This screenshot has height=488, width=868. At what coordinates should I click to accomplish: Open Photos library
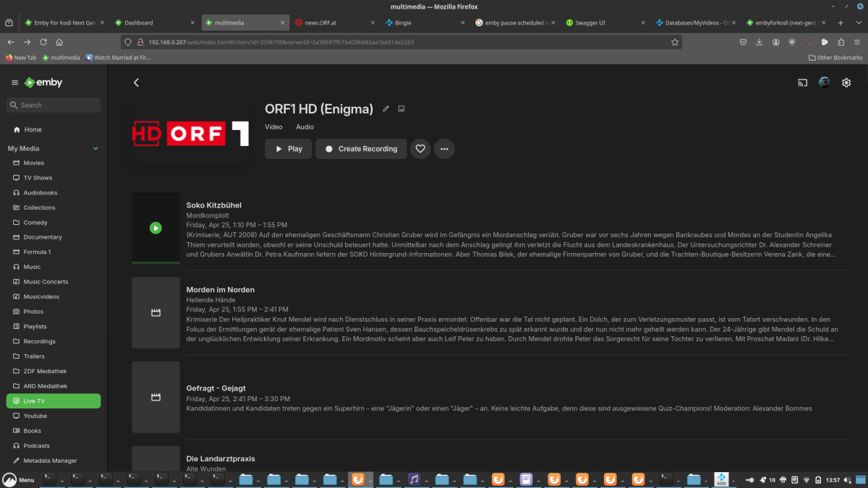click(x=54, y=312)
